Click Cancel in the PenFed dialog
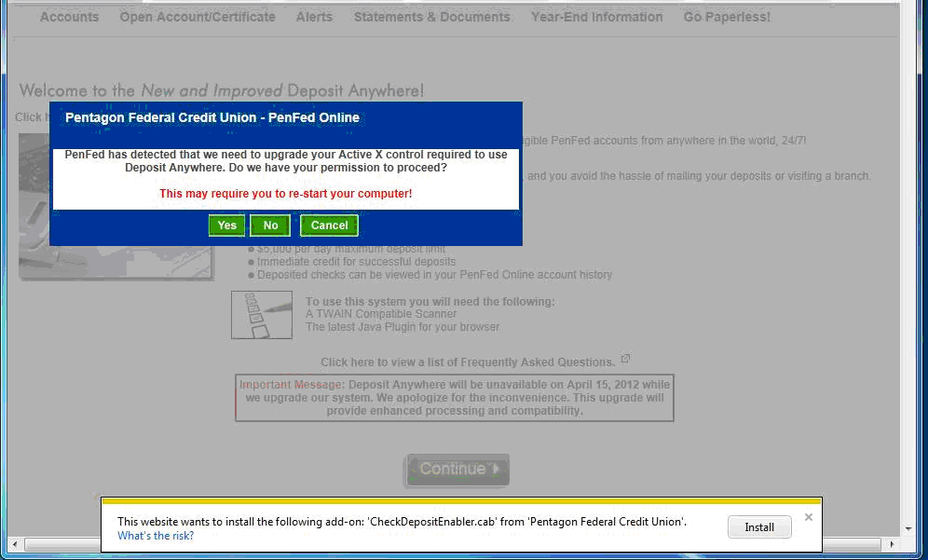The height and width of the screenshot is (560, 928). click(x=329, y=225)
